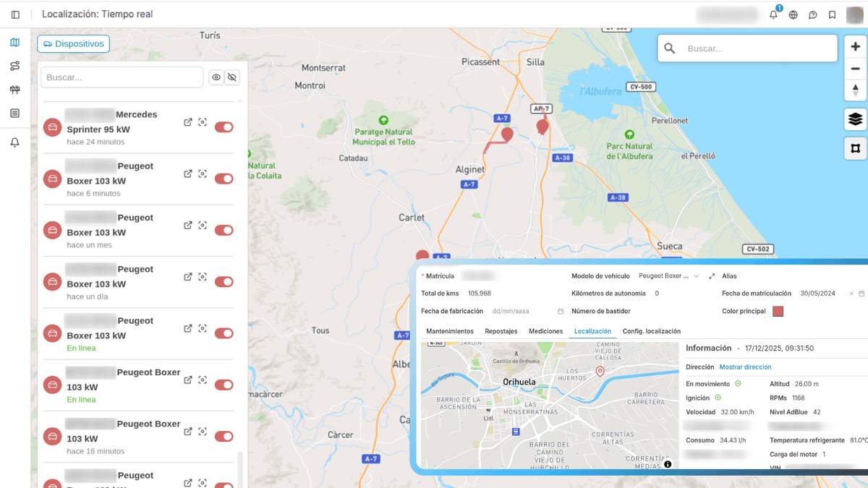Switch off the 'hace 6 minutos' Boxer toggle

pyautogui.click(x=224, y=179)
